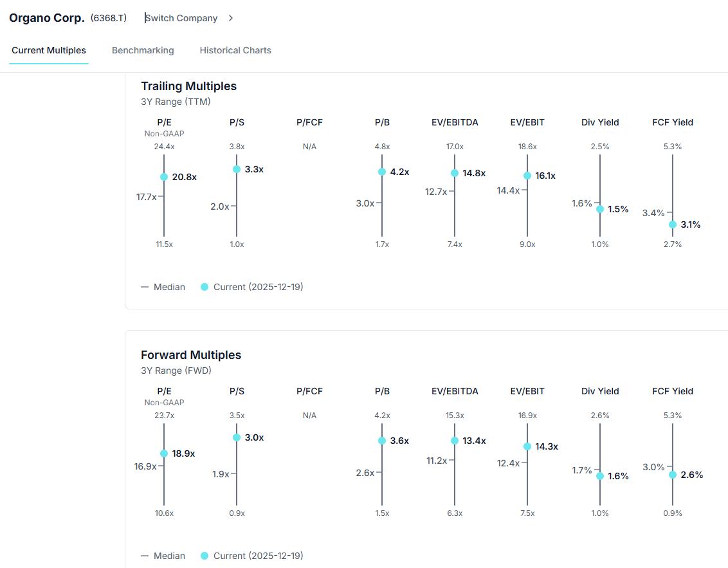Click the trailing P/S 3.3x current dot
Viewport: 728px width, 568px height.
[x=237, y=169]
